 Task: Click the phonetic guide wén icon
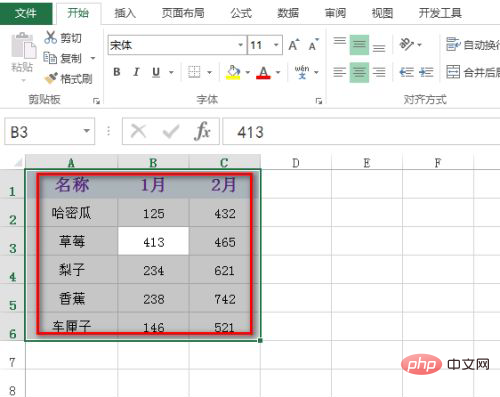pyautogui.click(x=302, y=72)
